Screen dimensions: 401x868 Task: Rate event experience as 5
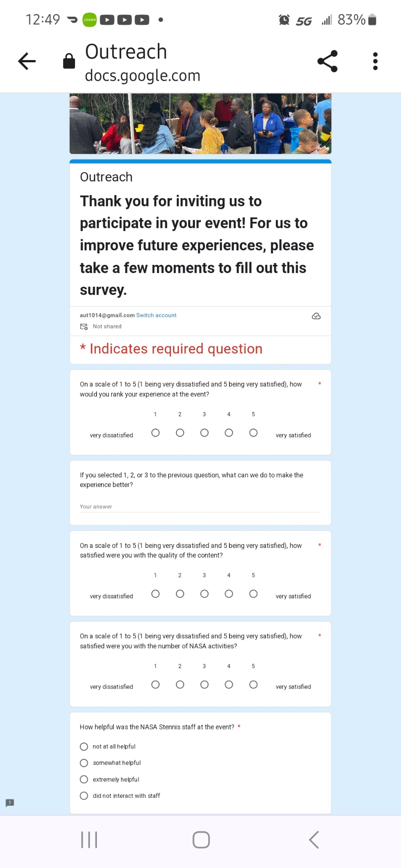253,433
